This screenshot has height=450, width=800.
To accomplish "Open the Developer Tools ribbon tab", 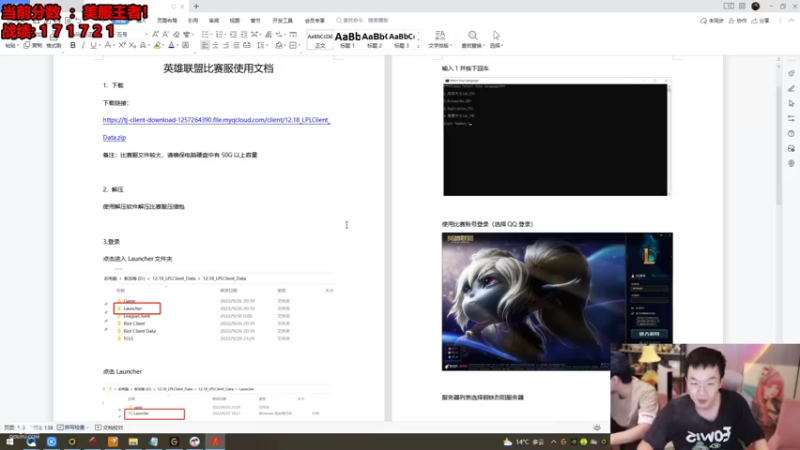I will click(x=282, y=20).
